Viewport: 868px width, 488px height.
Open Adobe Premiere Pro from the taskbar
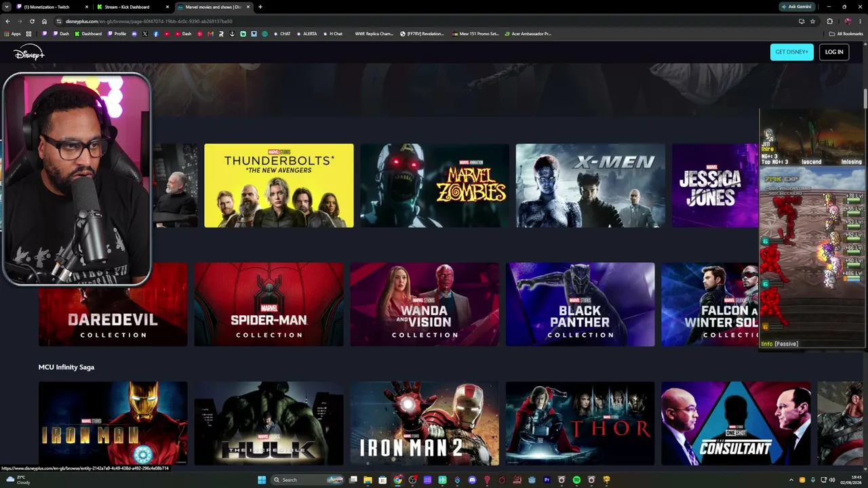point(547,480)
